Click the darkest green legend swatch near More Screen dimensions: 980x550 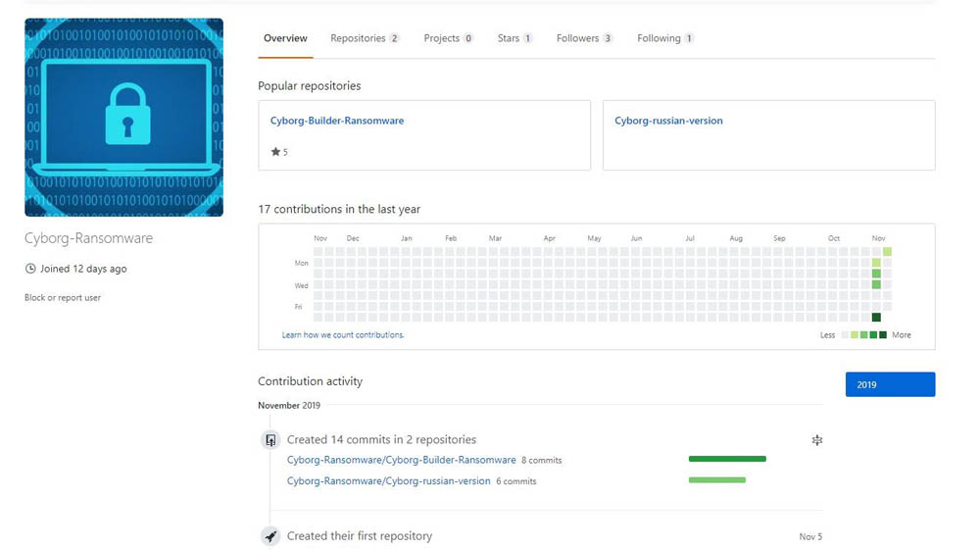[883, 335]
